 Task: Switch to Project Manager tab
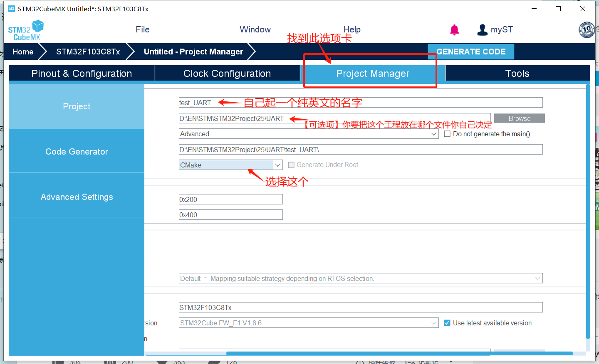click(373, 74)
